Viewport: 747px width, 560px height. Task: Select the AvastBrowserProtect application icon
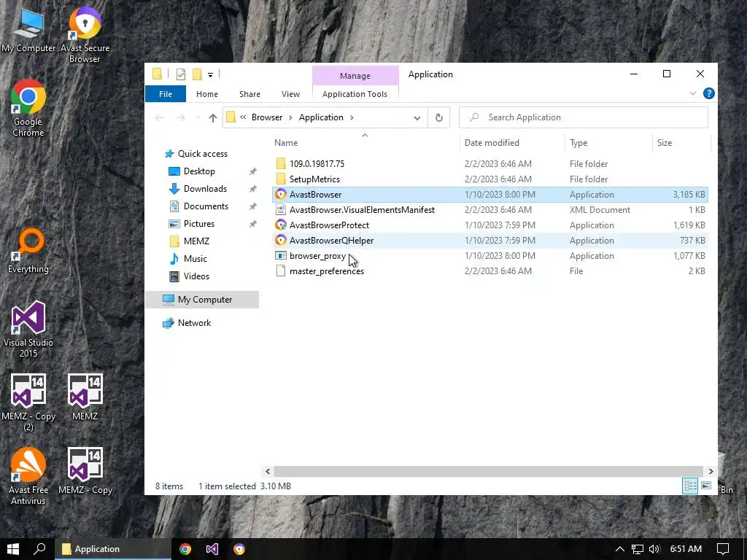click(x=281, y=225)
